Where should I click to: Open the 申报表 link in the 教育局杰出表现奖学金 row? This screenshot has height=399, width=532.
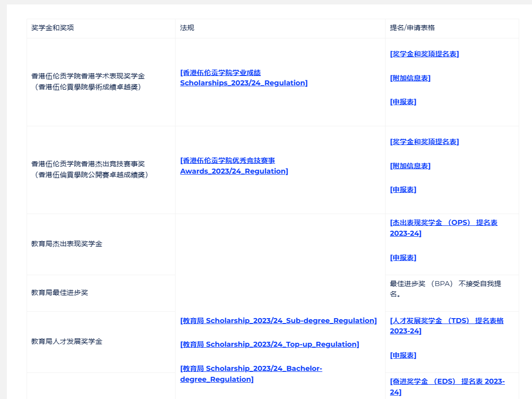pos(403,258)
